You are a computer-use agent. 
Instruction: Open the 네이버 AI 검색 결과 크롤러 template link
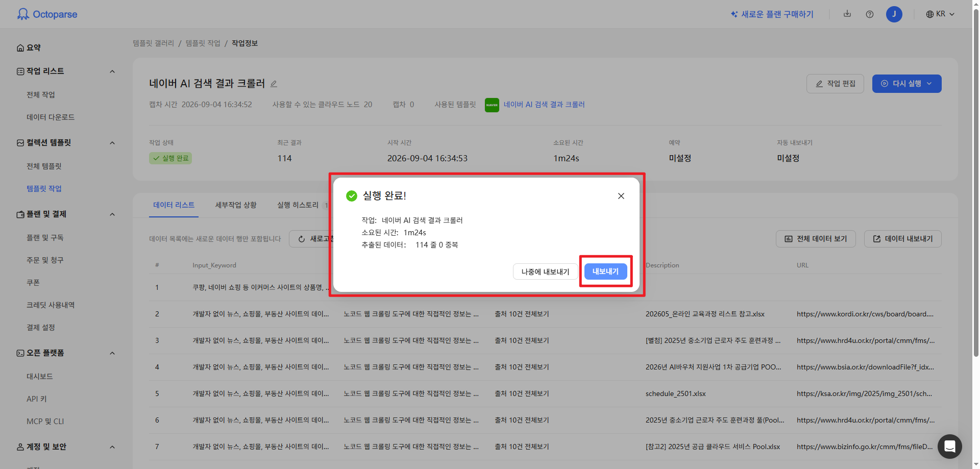(544, 105)
